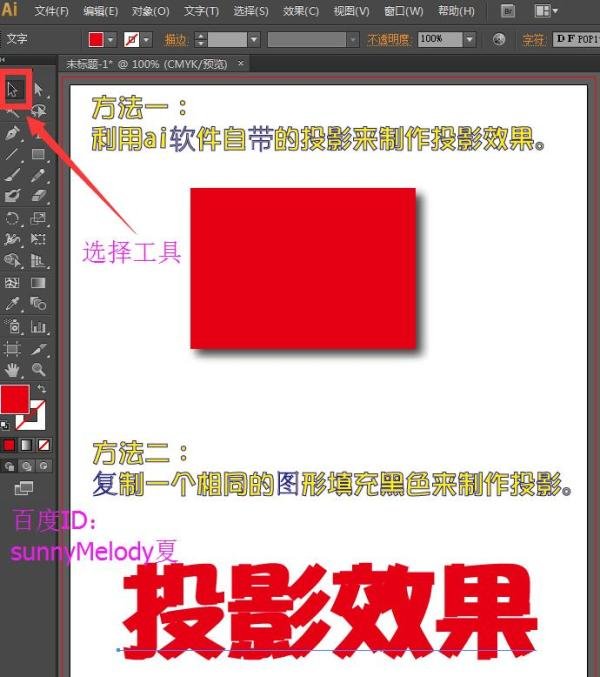The height and width of the screenshot is (677, 600).
Task: Enable Gradient fill mode button
Action: click(x=26, y=445)
